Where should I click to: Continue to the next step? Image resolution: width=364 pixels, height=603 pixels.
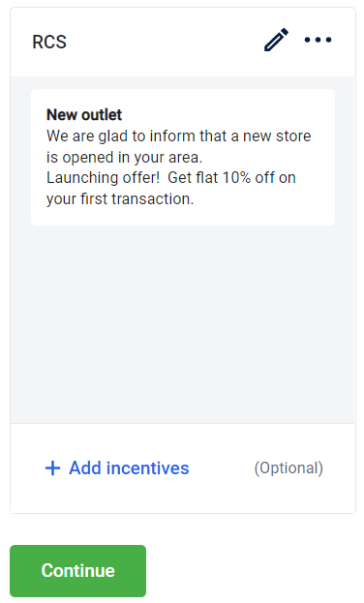pyautogui.click(x=77, y=571)
